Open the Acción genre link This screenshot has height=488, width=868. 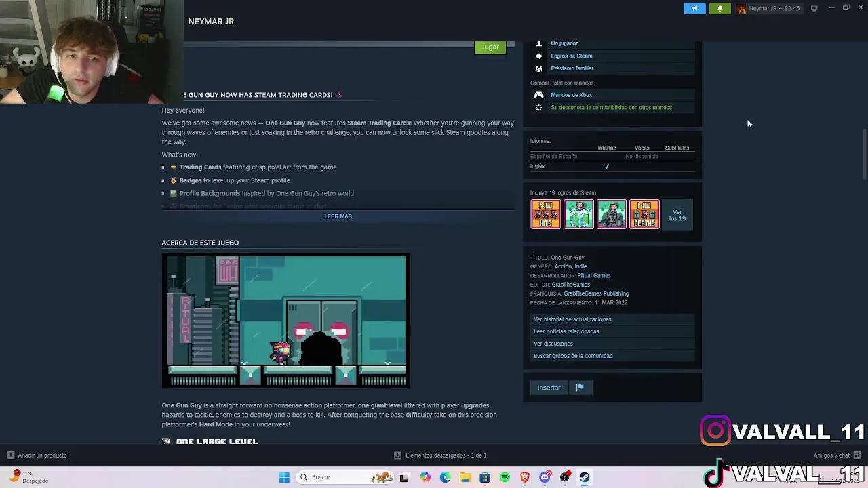click(x=563, y=266)
